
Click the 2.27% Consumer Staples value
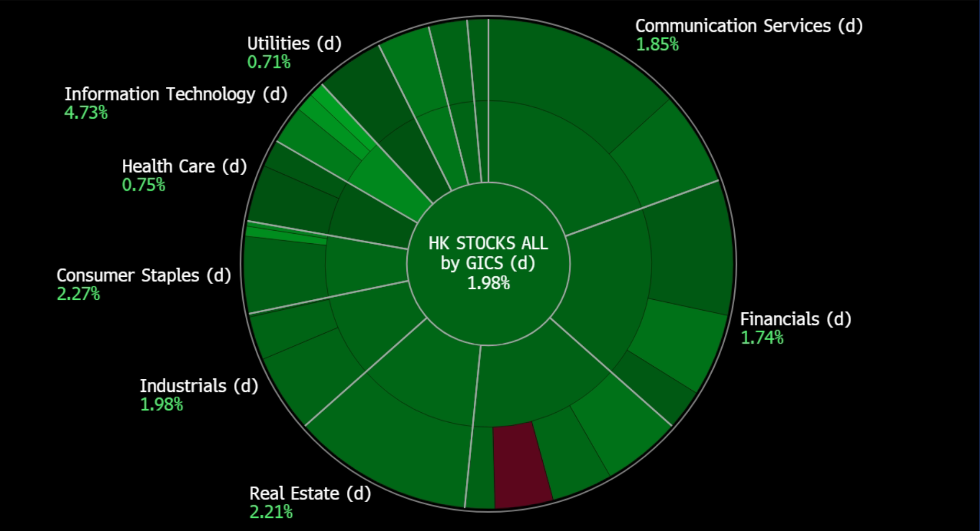click(78, 294)
